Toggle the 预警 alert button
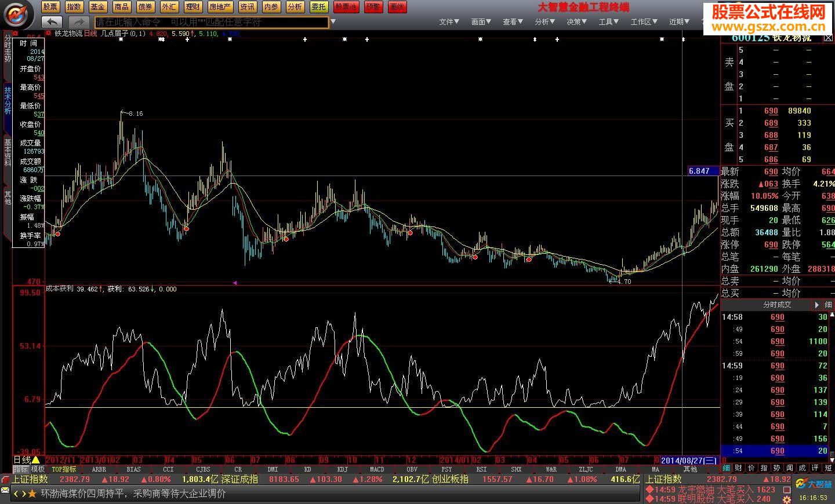The height and width of the screenshot is (504, 835). click(x=374, y=7)
